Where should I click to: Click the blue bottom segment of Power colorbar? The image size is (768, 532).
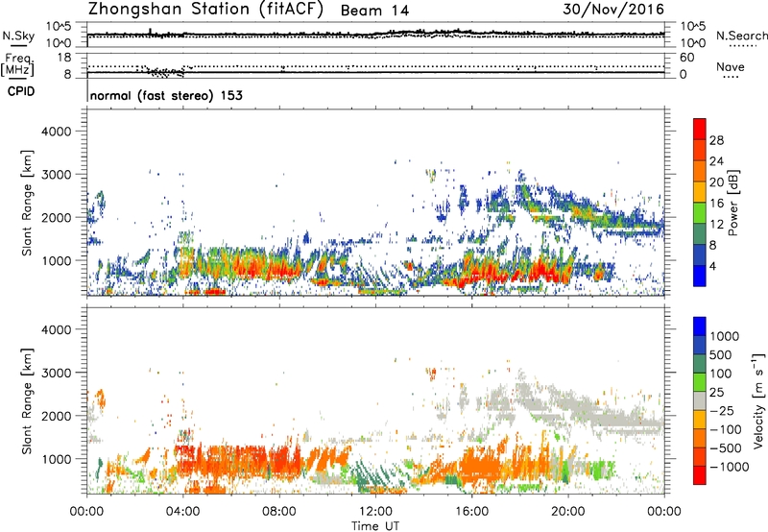(700, 277)
